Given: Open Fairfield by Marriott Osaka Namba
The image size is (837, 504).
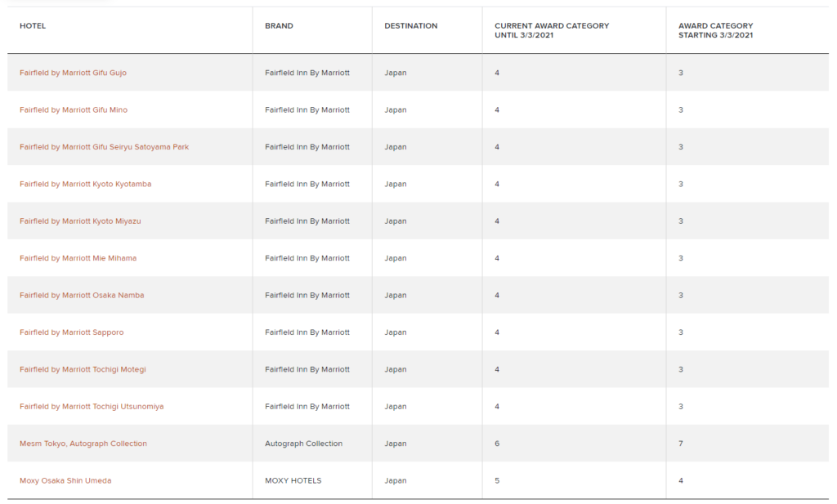Looking at the screenshot, I should [x=82, y=296].
